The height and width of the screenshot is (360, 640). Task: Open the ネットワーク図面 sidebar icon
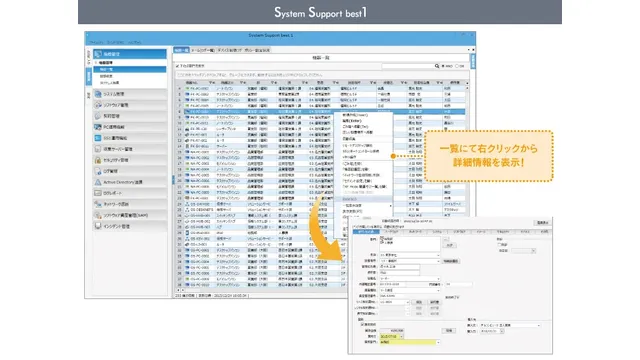pos(98,204)
